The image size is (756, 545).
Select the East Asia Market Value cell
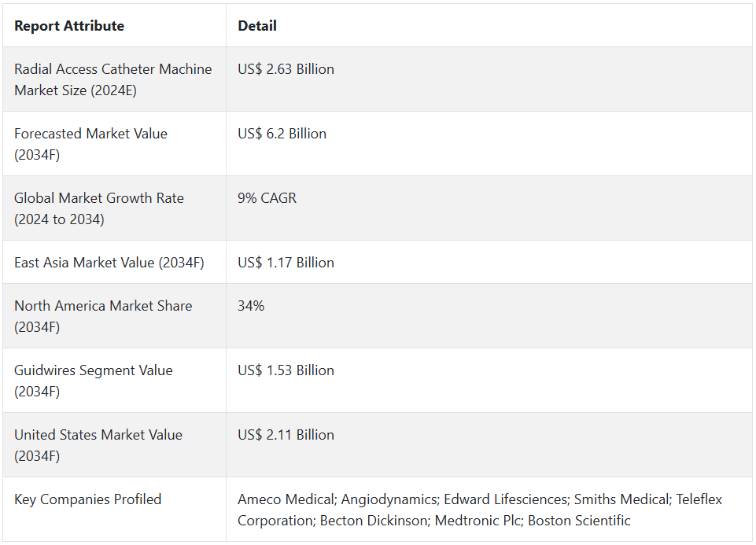click(109, 263)
